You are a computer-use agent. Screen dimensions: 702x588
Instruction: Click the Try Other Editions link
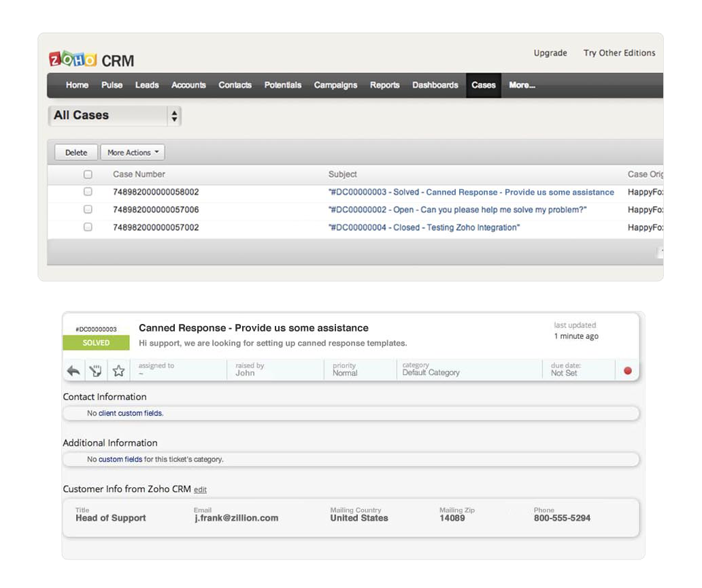click(619, 53)
